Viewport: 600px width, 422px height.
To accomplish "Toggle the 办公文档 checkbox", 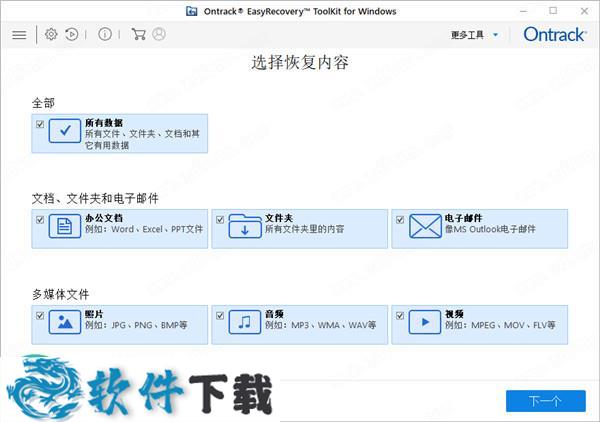I will point(40,220).
